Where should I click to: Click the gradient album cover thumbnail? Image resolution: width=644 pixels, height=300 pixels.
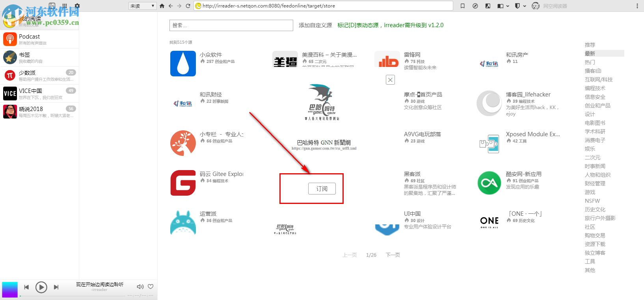click(x=10, y=289)
